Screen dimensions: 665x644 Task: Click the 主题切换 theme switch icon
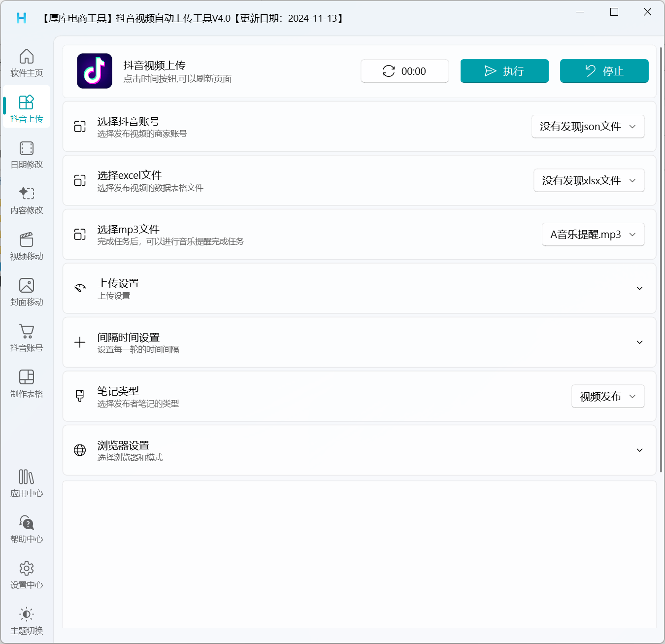click(27, 614)
